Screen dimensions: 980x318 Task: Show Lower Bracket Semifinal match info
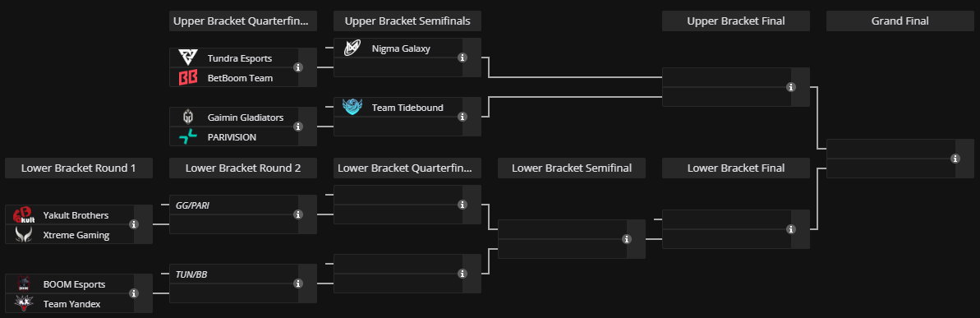tap(627, 238)
